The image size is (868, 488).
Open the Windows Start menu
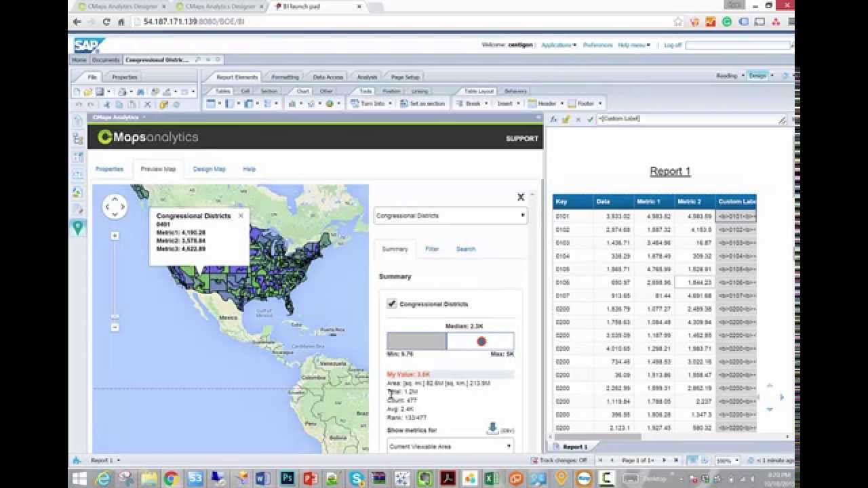tap(79, 479)
